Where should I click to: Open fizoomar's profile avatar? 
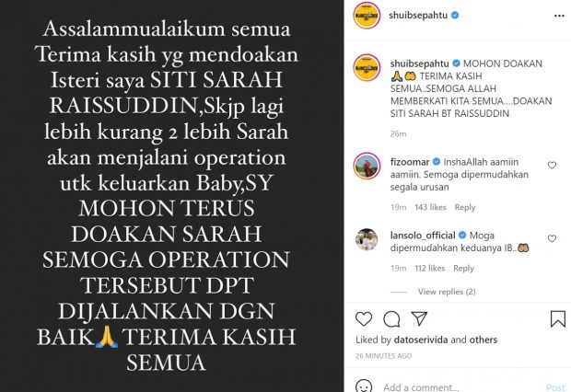coord(367,166)
